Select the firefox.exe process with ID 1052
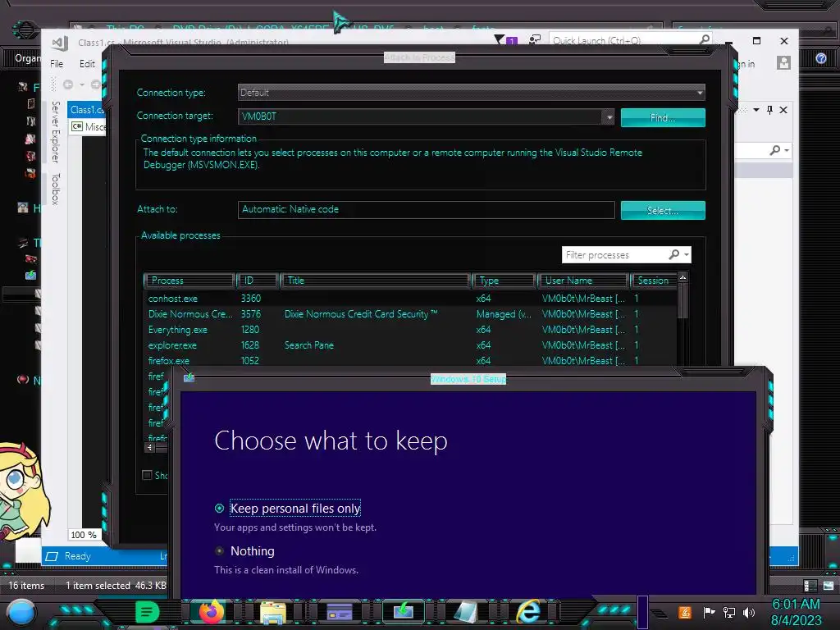This screenshot has height=630, width=840. click(410, 360)
